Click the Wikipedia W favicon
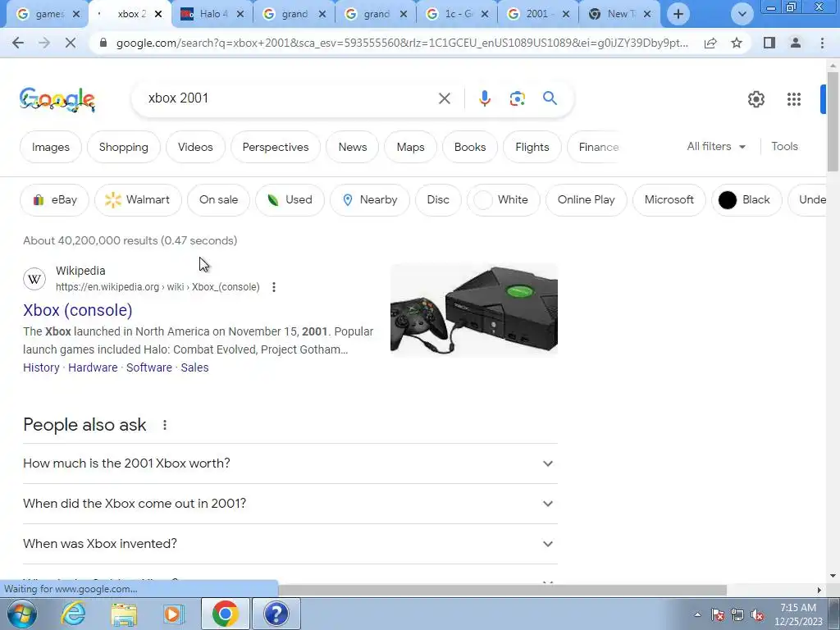The width and height of the screenshot is (840, 630). coord(34,279)
